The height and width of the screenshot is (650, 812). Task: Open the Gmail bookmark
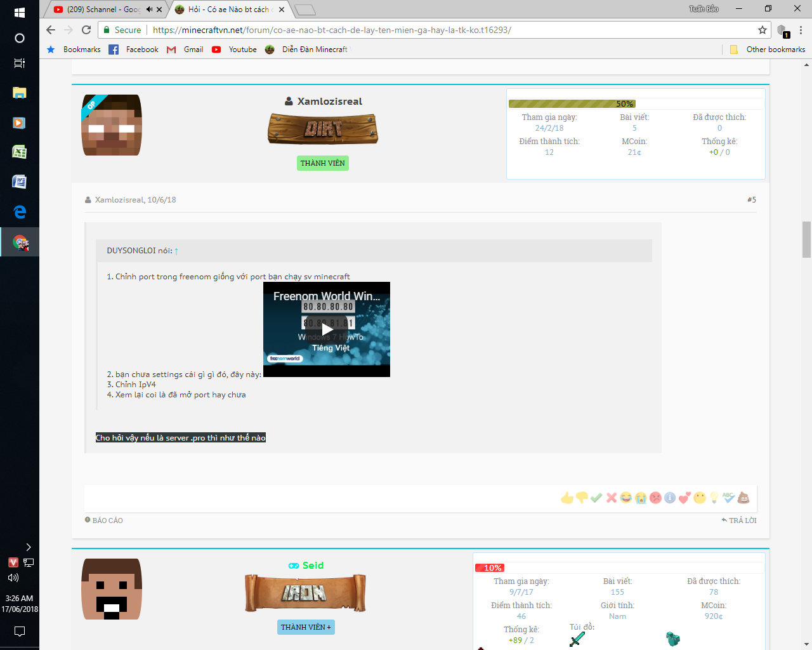185,50
